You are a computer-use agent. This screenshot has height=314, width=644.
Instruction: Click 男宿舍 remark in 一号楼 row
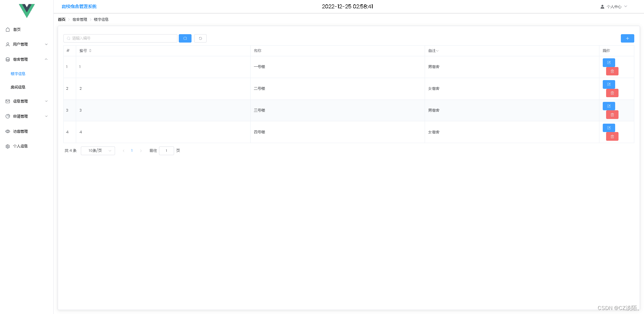[434, 67]
